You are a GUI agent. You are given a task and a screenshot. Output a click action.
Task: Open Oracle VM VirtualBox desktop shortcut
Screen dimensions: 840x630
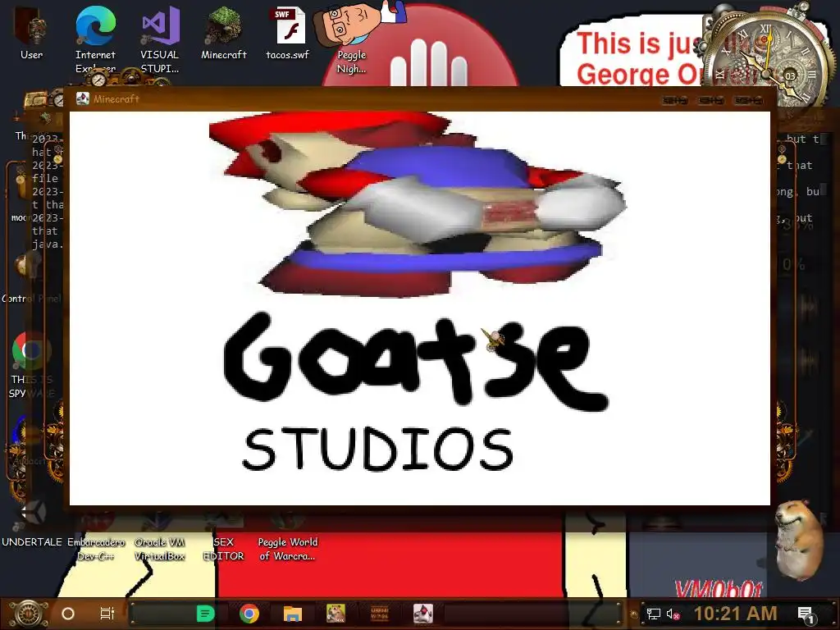pos(160,536)
